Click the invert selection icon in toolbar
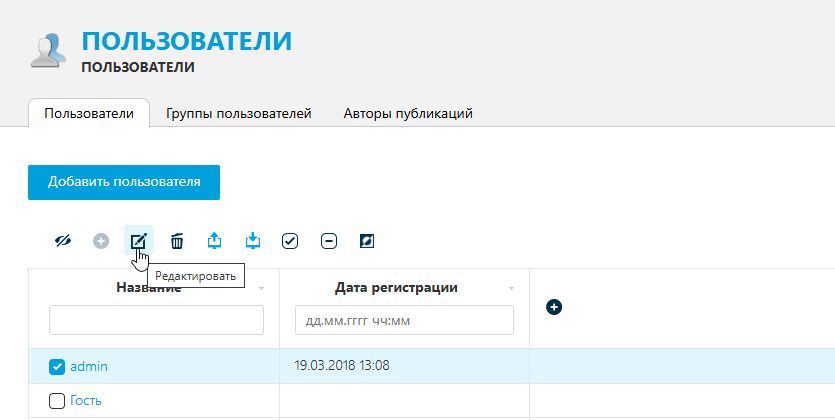The height and width of the screenshot is (420, 835). (x=367, y=241)
